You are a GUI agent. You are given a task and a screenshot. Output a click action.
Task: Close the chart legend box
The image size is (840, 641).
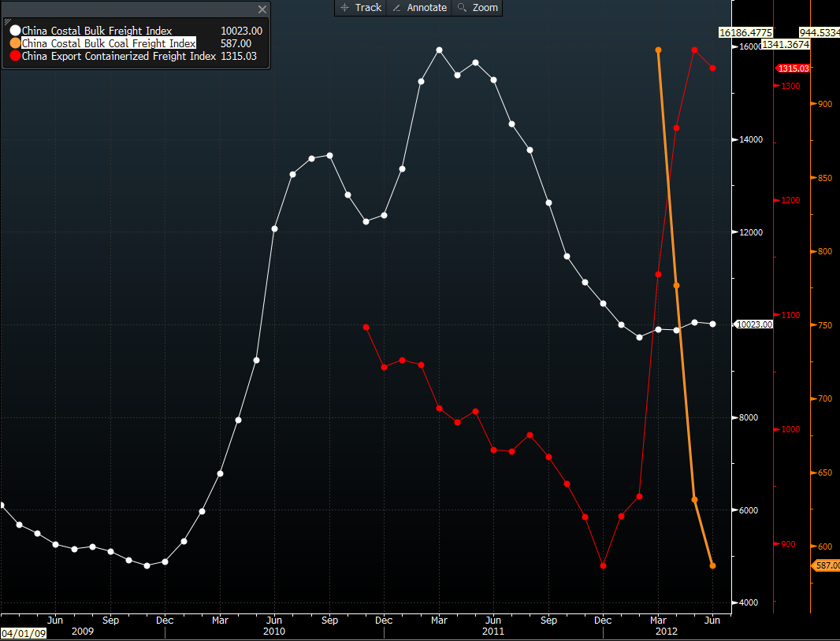pyautogui.click(x=262, y=9)
